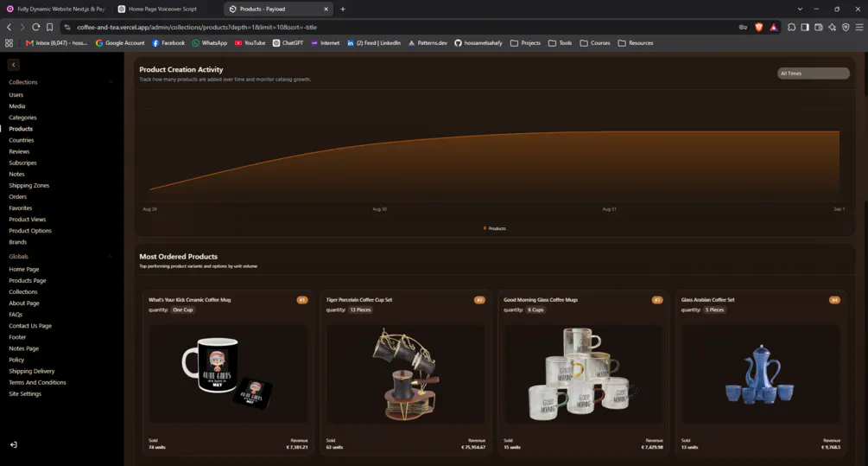The image size is (868, 466).
Task: Open Site Settings global
Action: pyautogui.click(x=25, y=394)
